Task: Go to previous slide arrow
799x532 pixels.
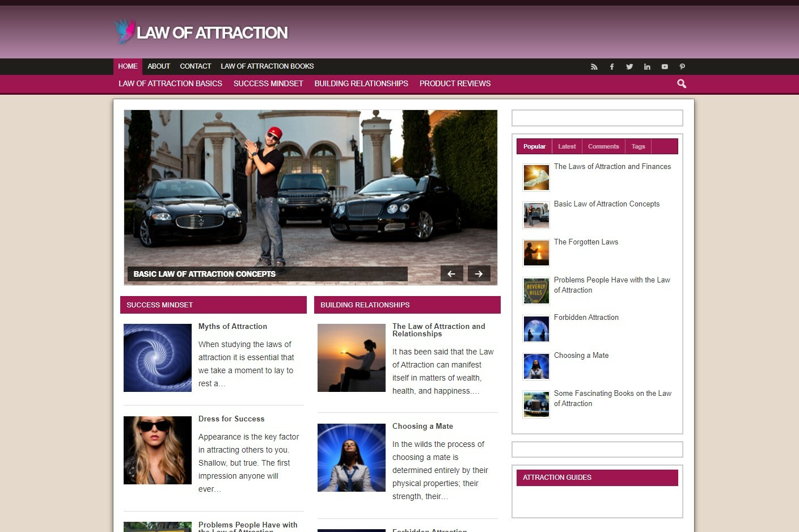Action: 451,273
